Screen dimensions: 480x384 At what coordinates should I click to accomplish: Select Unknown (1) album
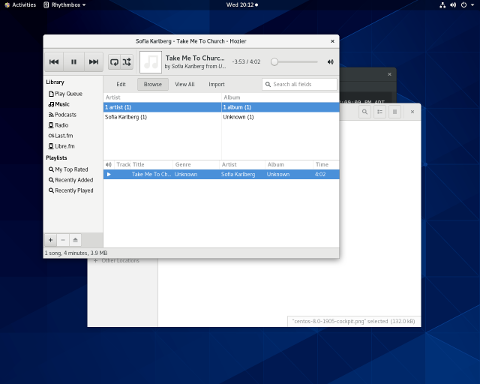(x=280, y=117)
